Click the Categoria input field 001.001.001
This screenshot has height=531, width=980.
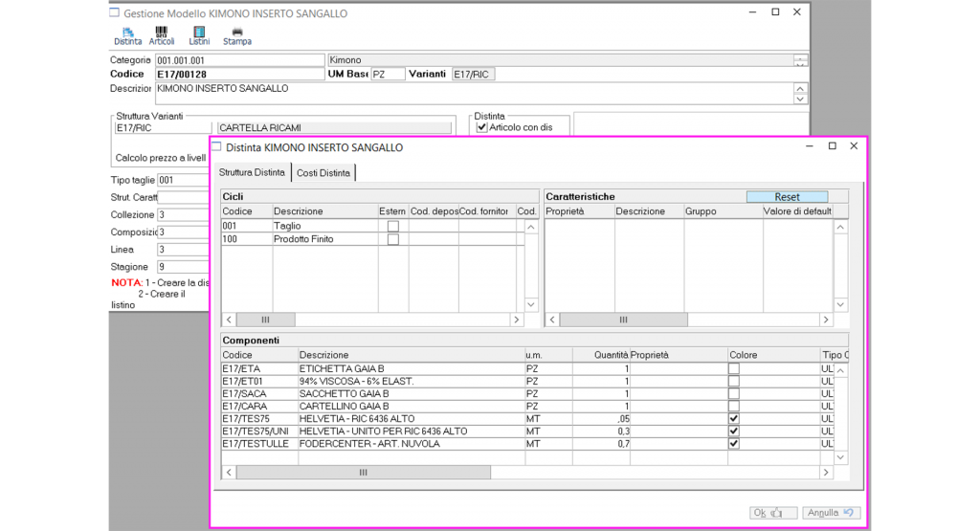[239, 60]
